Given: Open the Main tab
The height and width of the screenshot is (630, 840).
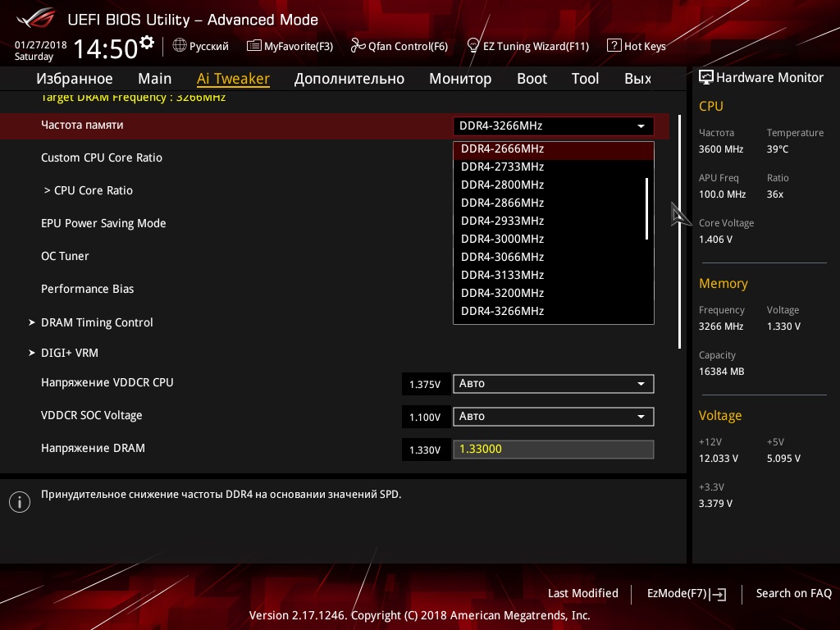Looking at the screenshot, I should pos(155,79).
